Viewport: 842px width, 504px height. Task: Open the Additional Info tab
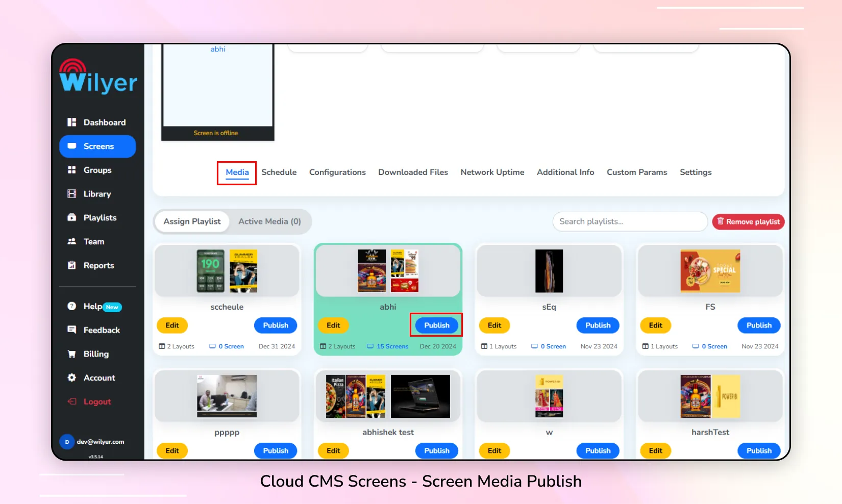click(565, 172)
